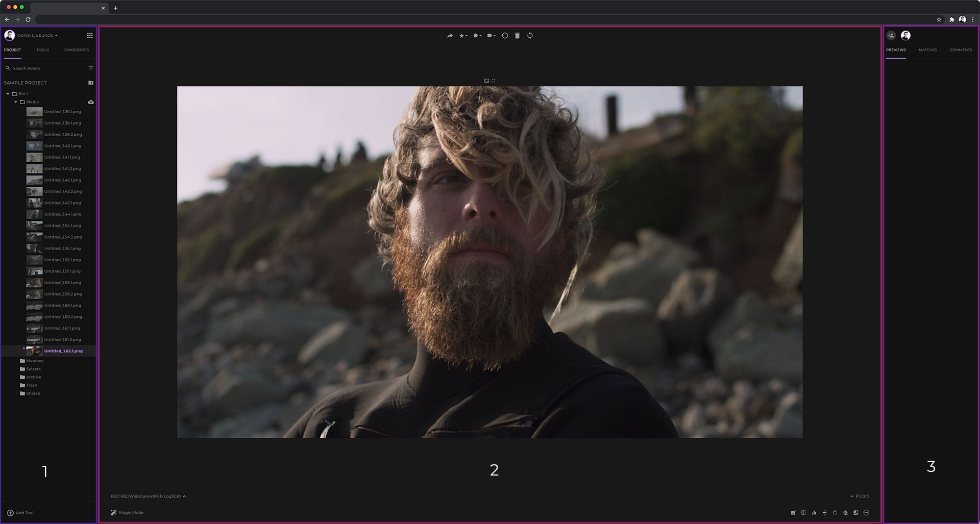The width and height of the screenshot is (980, 524).
Task: Open the tag label dropdown
Action: (x=491, y=36)
